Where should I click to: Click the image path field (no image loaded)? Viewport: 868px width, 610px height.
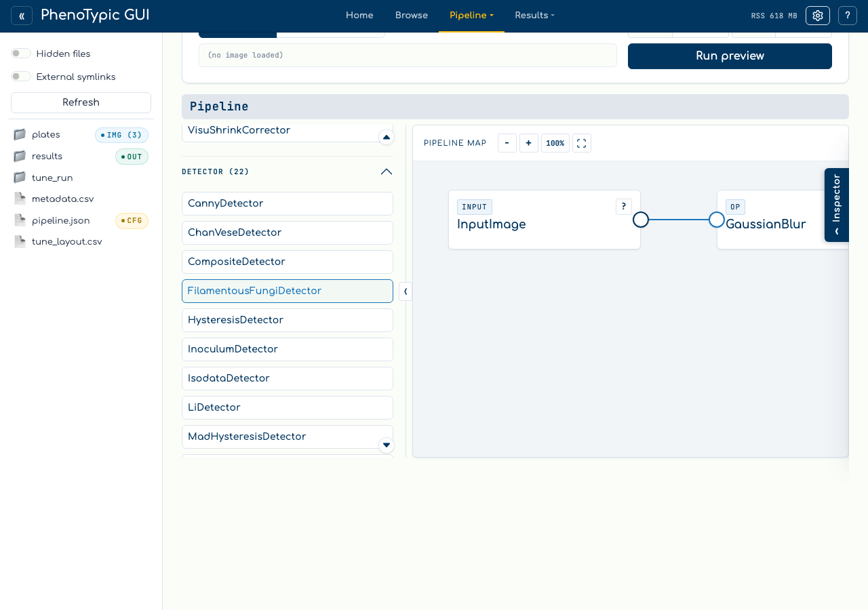pos(408,56)
